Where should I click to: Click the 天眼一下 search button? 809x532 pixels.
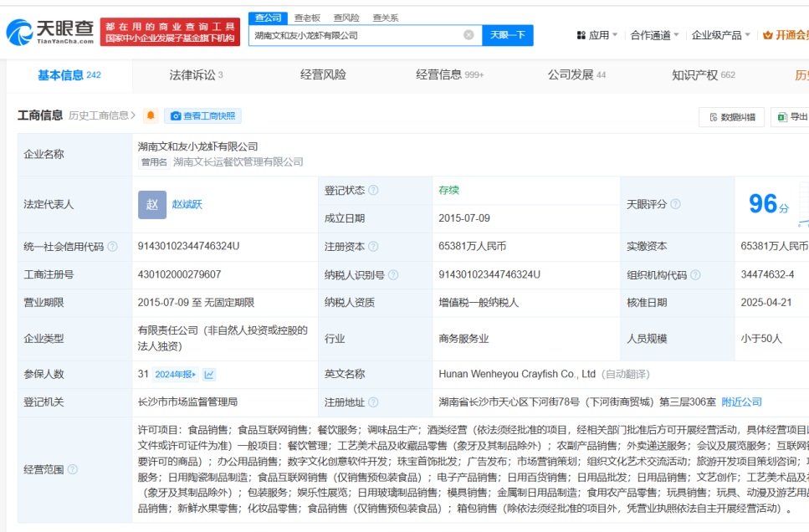tap(508, 35)
